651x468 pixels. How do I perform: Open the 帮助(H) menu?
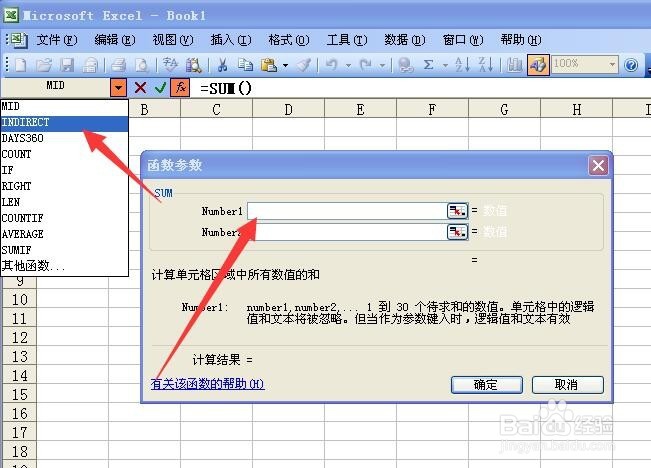[x=521, y=40]
